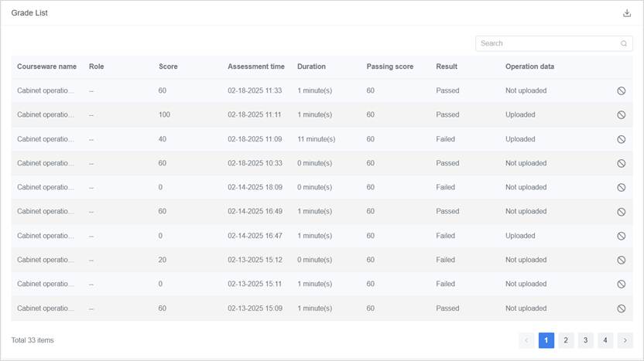
Task: Click the prohibit icon for score 100 row
Action: (x=621, y=114)
